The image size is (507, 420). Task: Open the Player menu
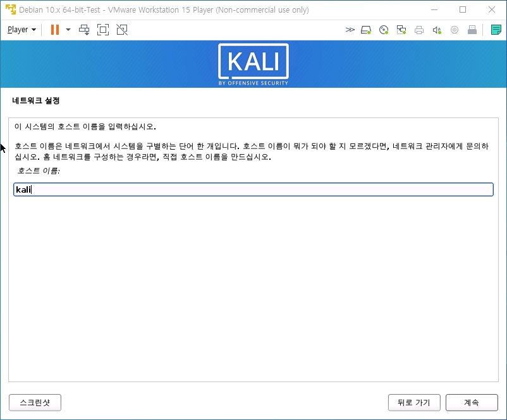tap(21, 30)
